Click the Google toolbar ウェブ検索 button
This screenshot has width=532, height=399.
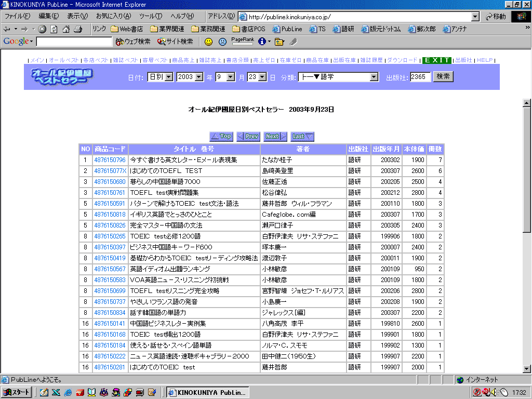(x=133, y=42)
